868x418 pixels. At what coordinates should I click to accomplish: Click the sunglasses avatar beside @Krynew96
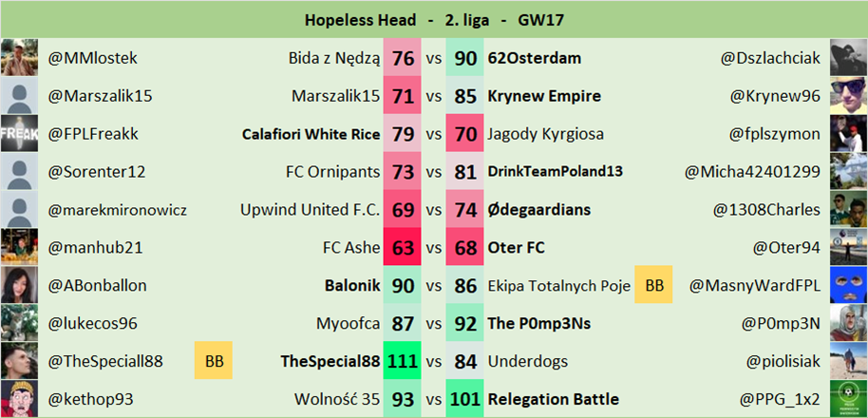[848, 96]
